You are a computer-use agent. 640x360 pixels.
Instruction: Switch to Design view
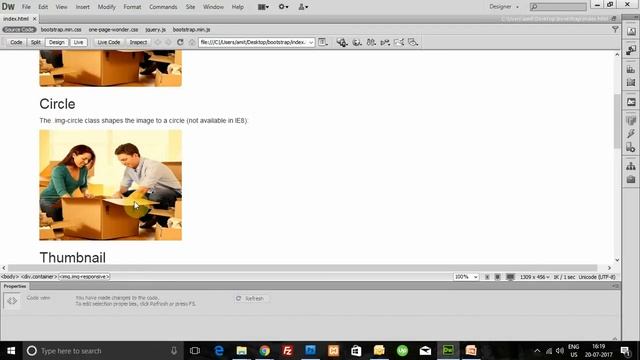coord(56,42)
